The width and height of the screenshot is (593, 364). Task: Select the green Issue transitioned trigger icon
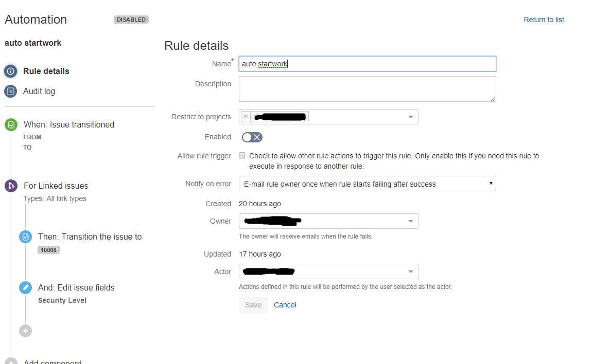[11, 124]
